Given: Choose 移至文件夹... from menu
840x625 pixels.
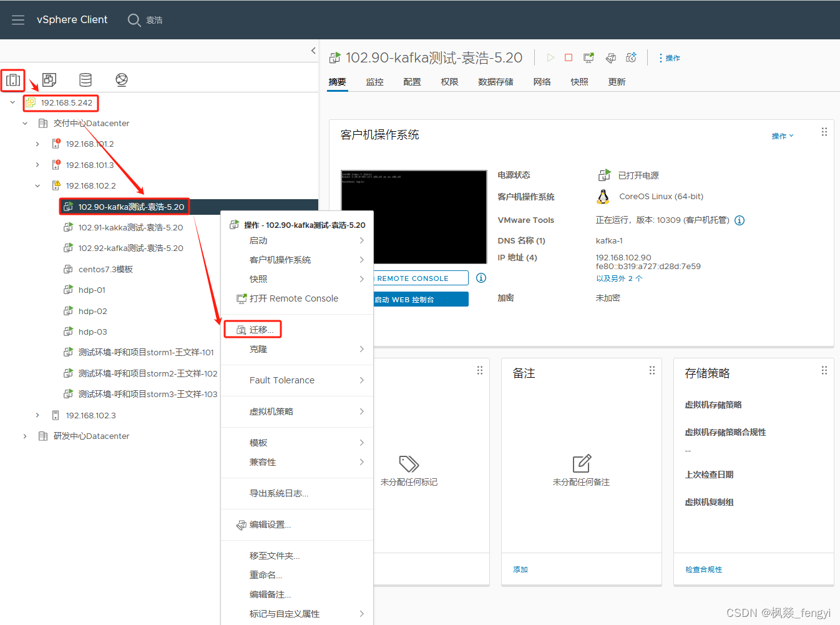Looking at the screenshot, I should click(297, 556).
